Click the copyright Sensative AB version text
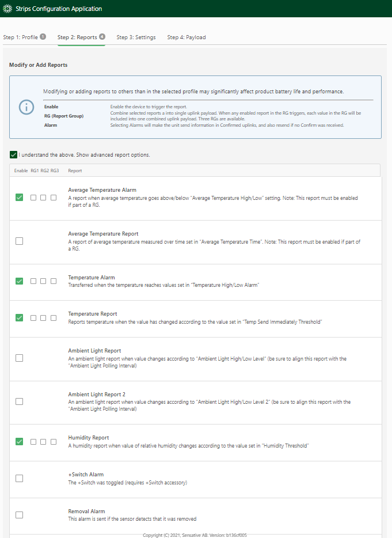This screenshot has width=392, height=538. (x=195, y=535)
